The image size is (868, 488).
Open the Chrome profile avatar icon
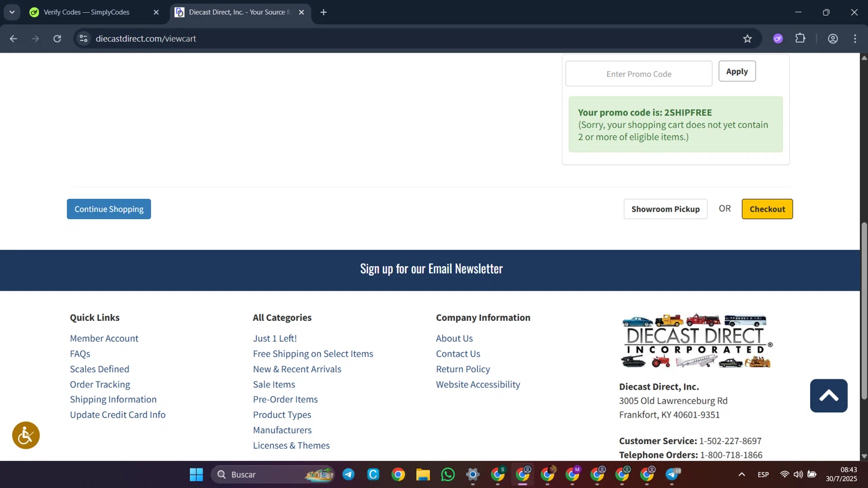point(833,39)
